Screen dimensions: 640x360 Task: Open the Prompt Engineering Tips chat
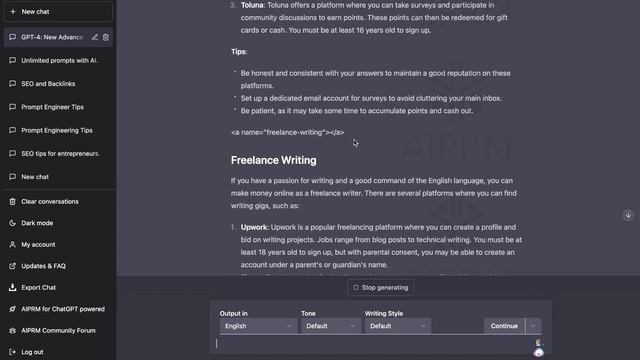point(58,130)
